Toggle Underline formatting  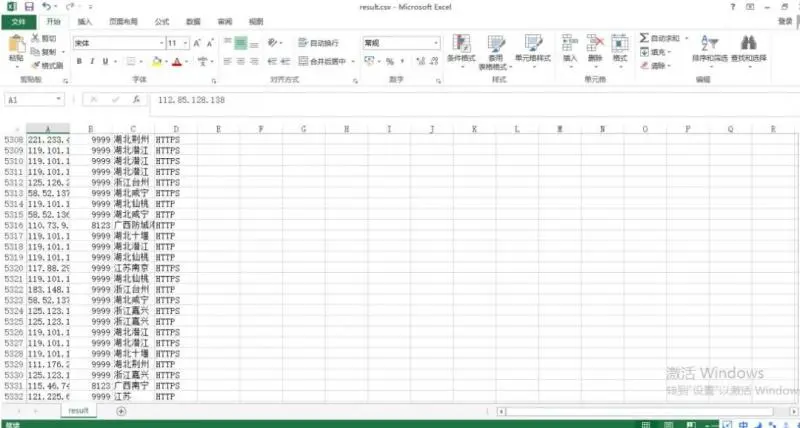105,62
